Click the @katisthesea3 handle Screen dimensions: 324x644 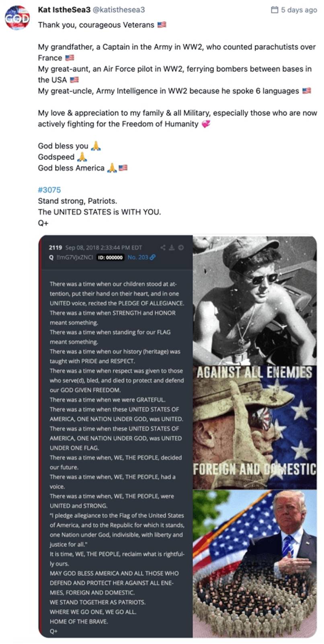tap(119, 10)
